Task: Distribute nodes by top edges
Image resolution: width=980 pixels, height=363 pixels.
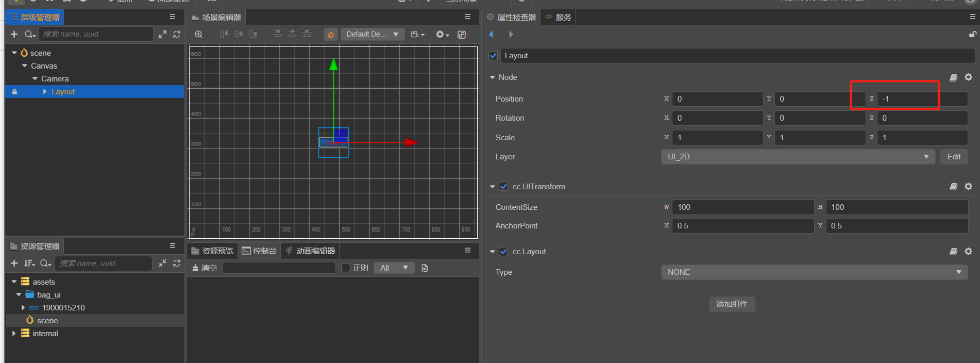Action: pyautogui.click(x=278, y=34)
